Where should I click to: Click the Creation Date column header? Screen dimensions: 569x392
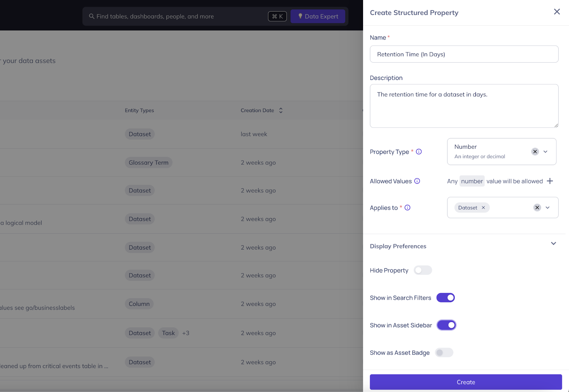[257, 111]
